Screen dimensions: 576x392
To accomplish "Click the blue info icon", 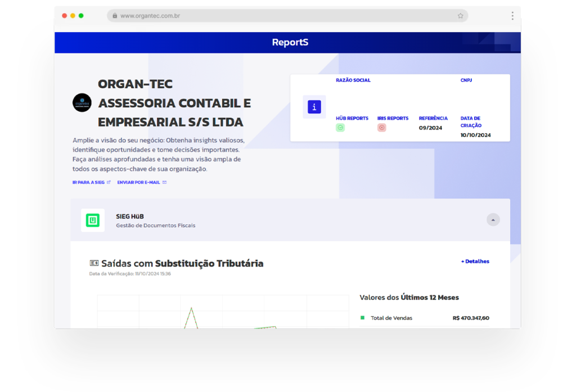I will click(314, 107).
